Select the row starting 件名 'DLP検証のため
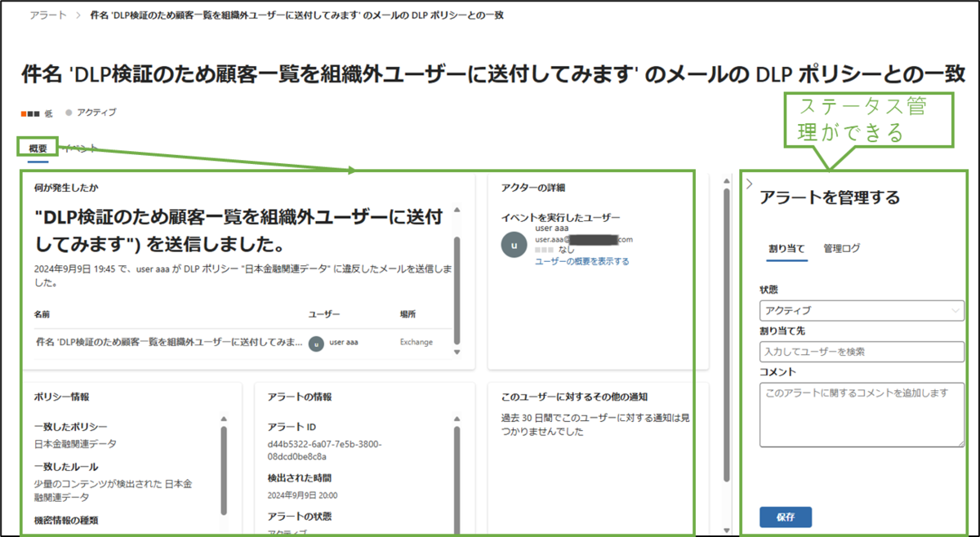Viewport: 980px width, 537px height. point(243,343)
